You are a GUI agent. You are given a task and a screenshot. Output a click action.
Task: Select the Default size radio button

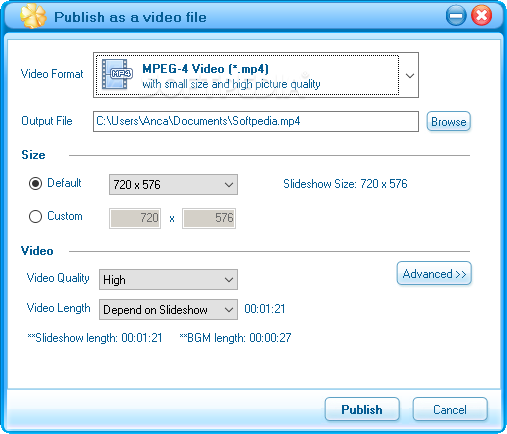pos(35,183)
